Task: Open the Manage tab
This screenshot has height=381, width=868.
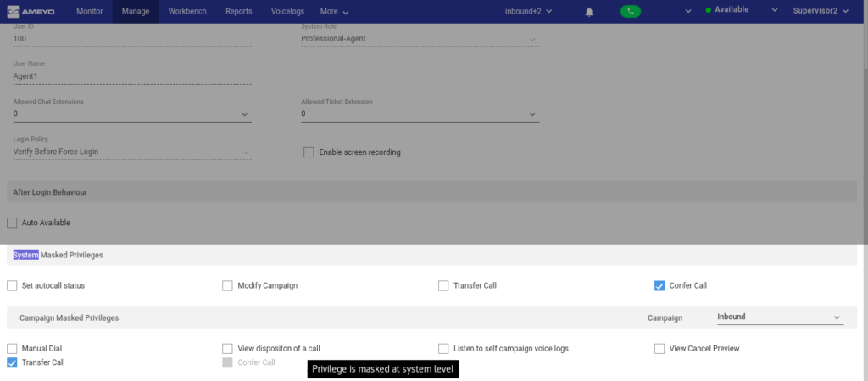Action: 135,11
